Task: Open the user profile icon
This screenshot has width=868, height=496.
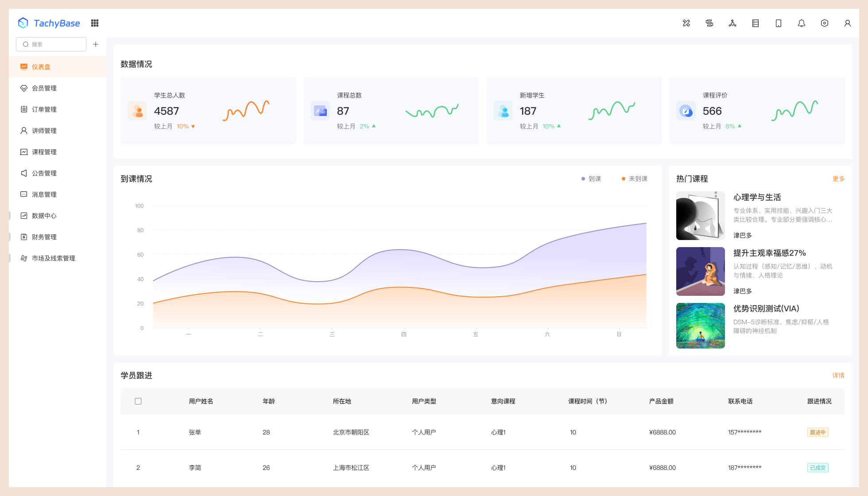Action: pyautogui.click(x=848, y=23)
